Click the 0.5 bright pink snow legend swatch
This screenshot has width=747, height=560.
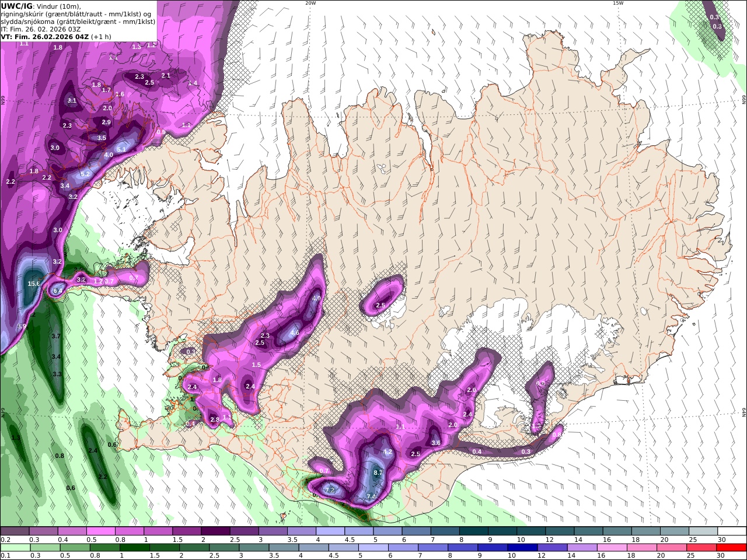pos(100,531)
